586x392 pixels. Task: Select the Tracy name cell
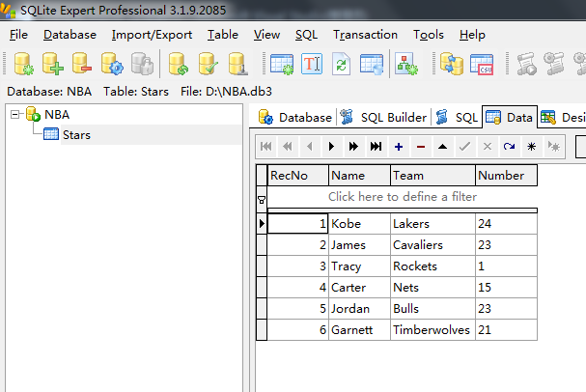(359, 266)
